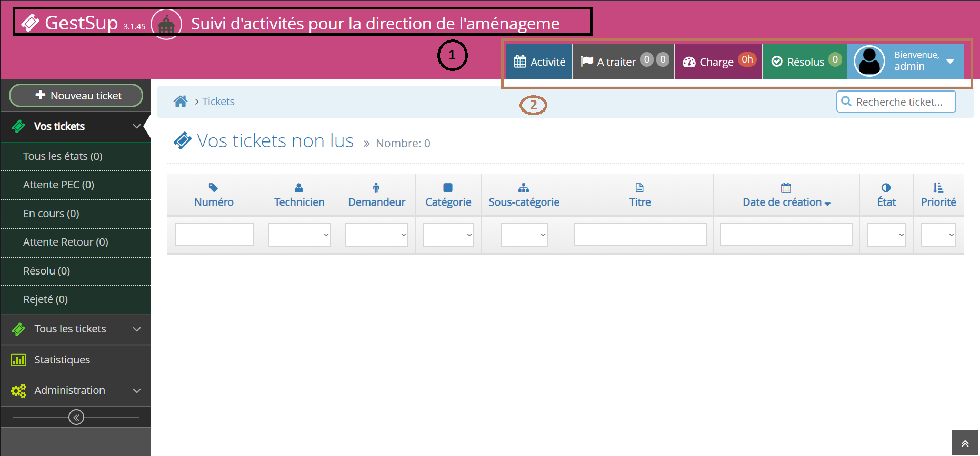980x456 pixels.
Task: Open the Charge dashboard tab
Action: click(718, 62)
